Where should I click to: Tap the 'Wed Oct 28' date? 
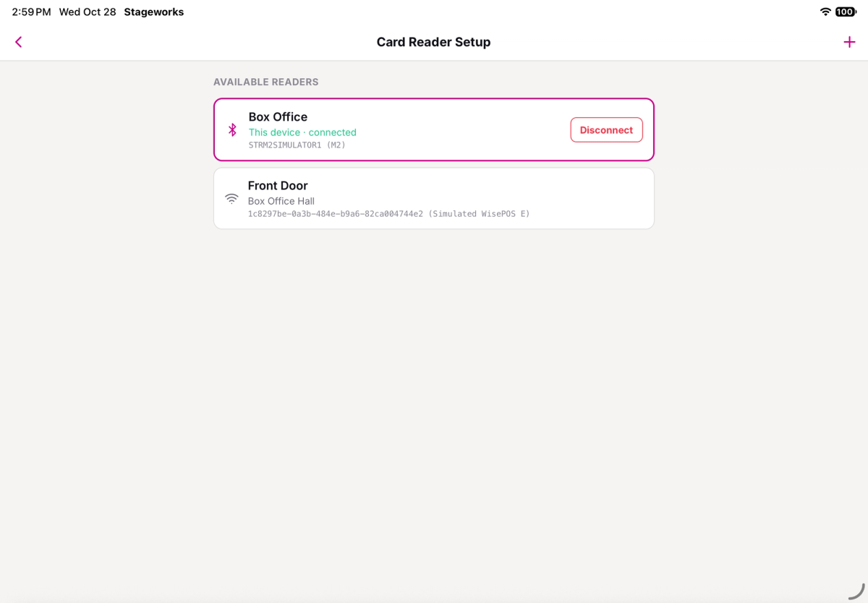88,12
